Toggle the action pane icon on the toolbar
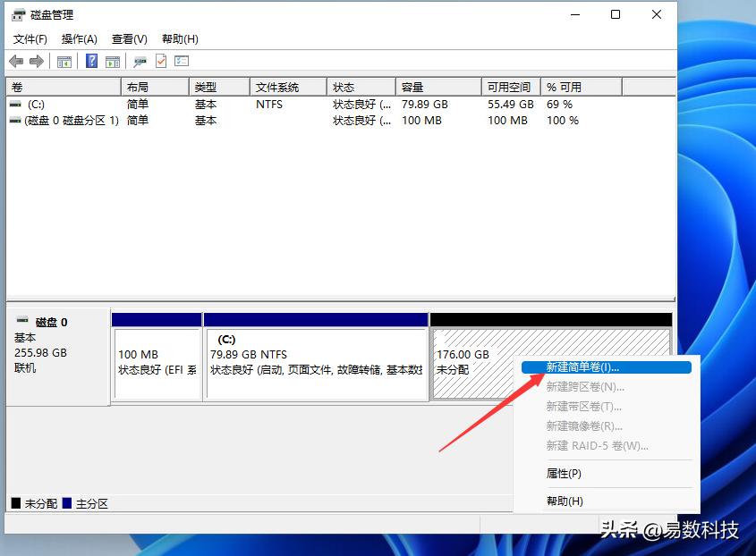Image resolution: width=756 pixels, height=556 pixels. (112, 61)
